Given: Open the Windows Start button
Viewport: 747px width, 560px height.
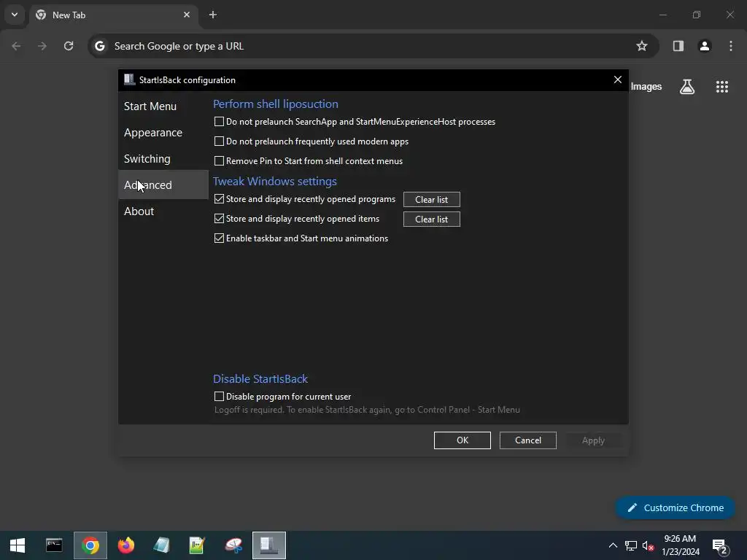Looking at the screenshot, I should click(18, 545).
